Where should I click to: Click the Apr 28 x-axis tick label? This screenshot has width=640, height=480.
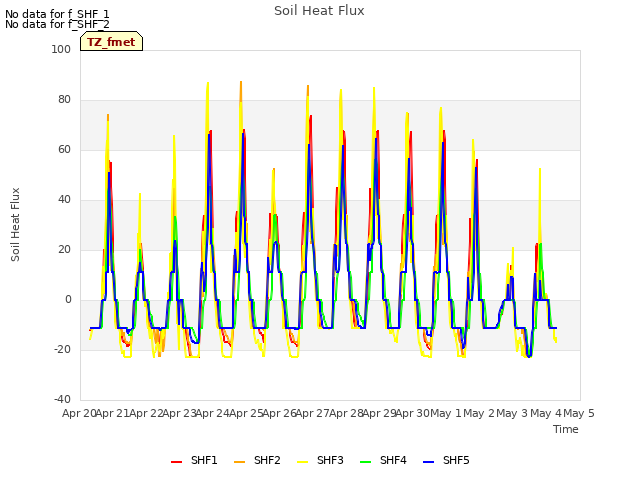pos(346,413)
